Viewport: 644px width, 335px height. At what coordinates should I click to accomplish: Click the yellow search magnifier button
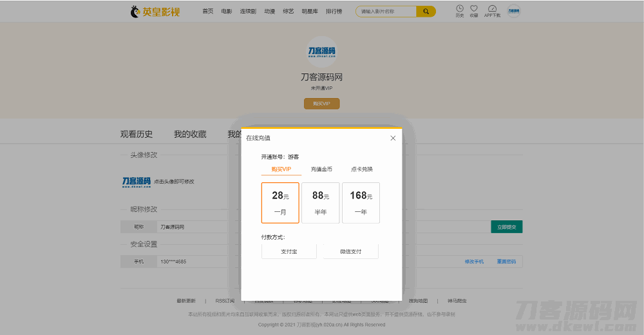pos(426,12)
